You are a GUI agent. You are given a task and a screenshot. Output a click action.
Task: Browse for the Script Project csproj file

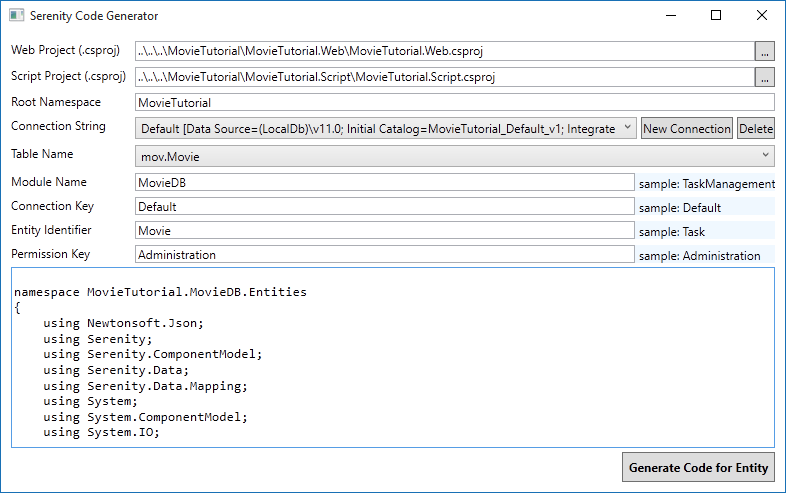765,77
